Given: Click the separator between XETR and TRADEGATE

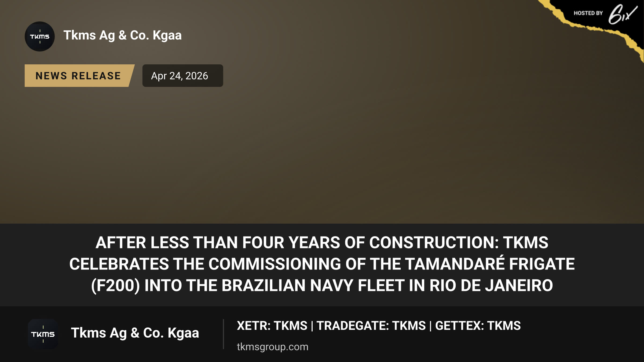Looking at the screenshot, I should pos(312,326).
